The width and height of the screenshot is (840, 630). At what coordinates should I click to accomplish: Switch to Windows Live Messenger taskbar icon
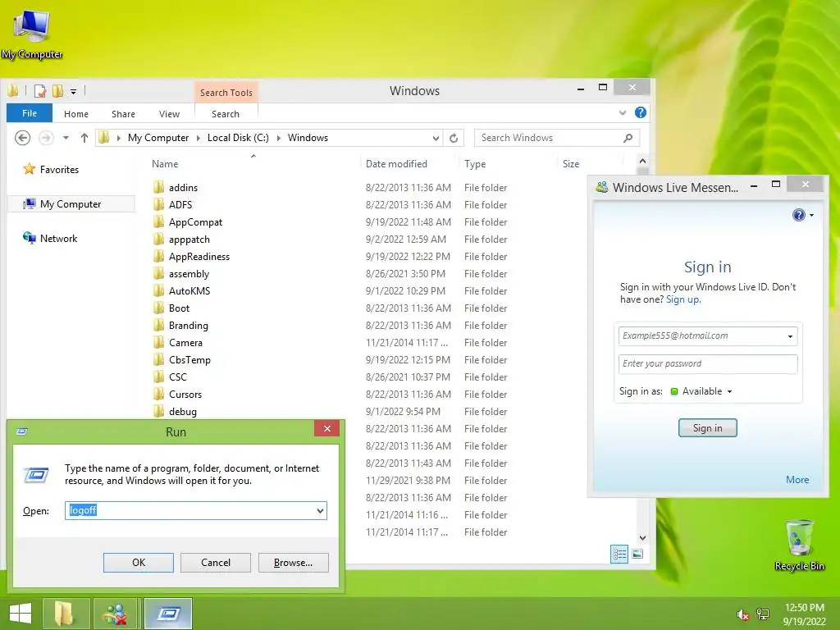[116, 614]
